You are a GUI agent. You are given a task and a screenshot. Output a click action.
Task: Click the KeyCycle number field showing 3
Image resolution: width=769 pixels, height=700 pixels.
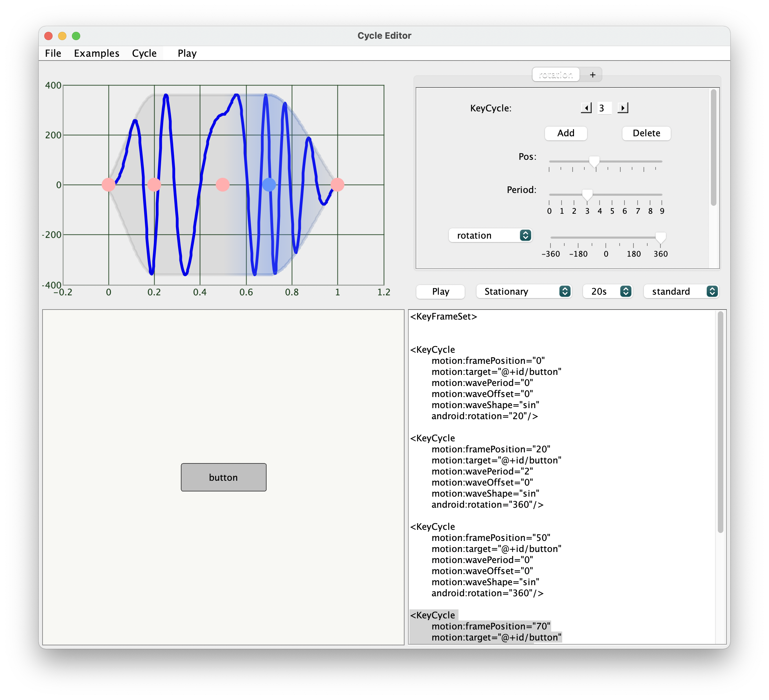click(604, 108)
